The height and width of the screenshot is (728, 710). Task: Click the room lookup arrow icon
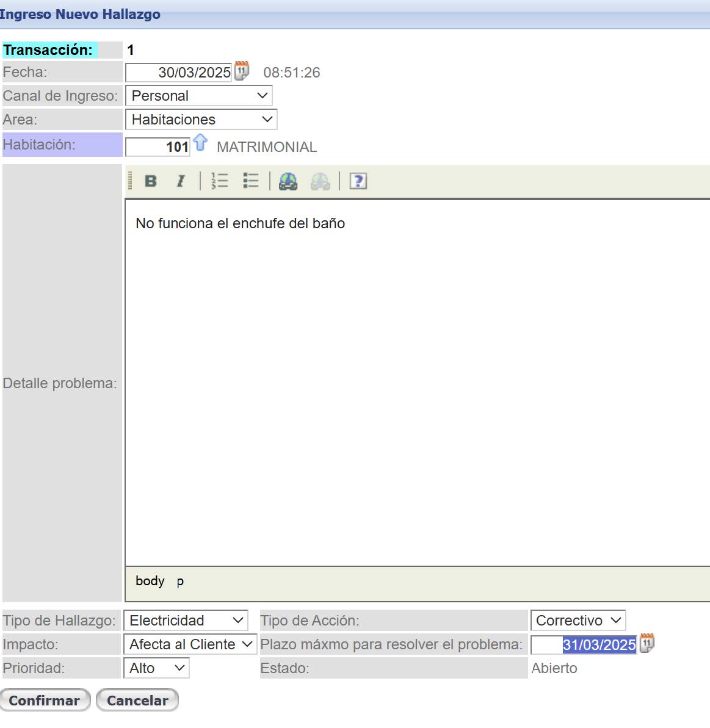[200, 143]
